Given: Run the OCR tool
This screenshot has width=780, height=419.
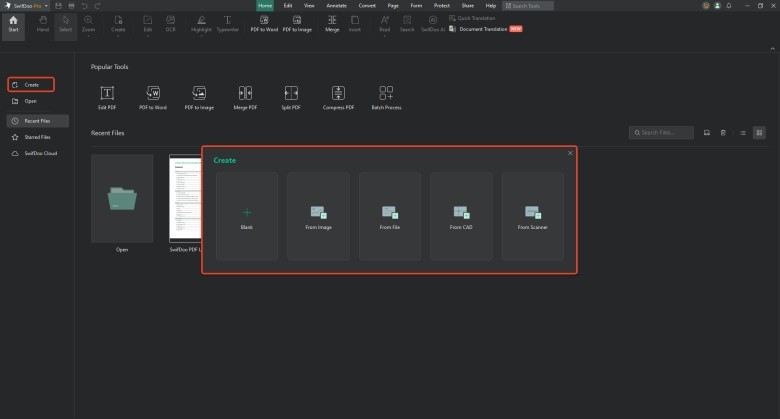Looking at the screenshot, I should pos(171,24).
